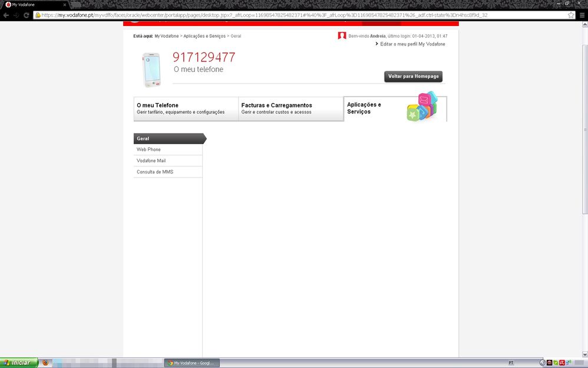Open Web Phone from the side menu
The image size is (588, 368).
click(x=149, y=150)
